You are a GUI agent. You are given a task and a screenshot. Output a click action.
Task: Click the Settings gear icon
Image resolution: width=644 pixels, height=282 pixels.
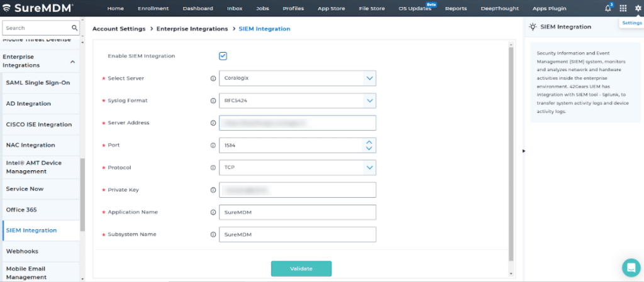tap(638, 8)
